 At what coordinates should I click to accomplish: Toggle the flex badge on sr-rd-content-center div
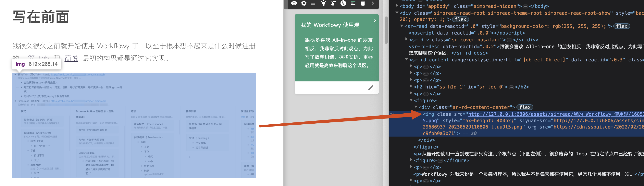tap(525, 107)
